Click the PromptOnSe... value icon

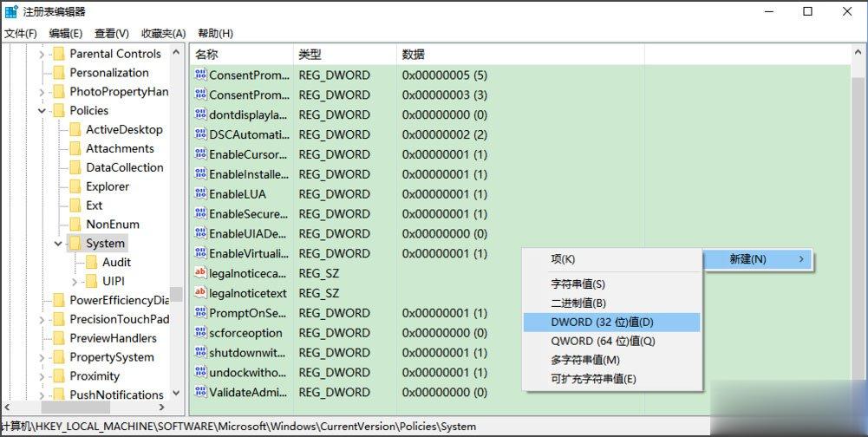point(200,313)
